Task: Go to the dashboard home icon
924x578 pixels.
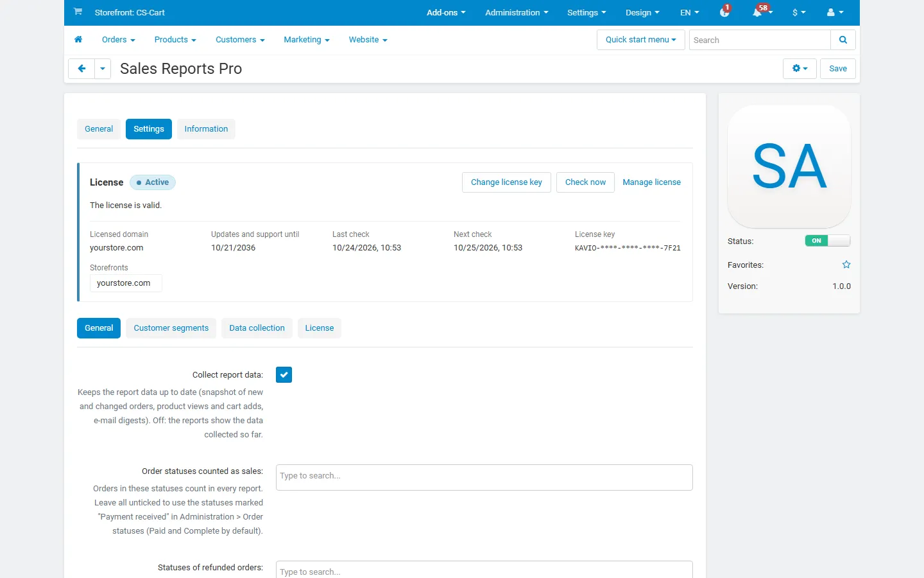Action: (x=78, y=40)
